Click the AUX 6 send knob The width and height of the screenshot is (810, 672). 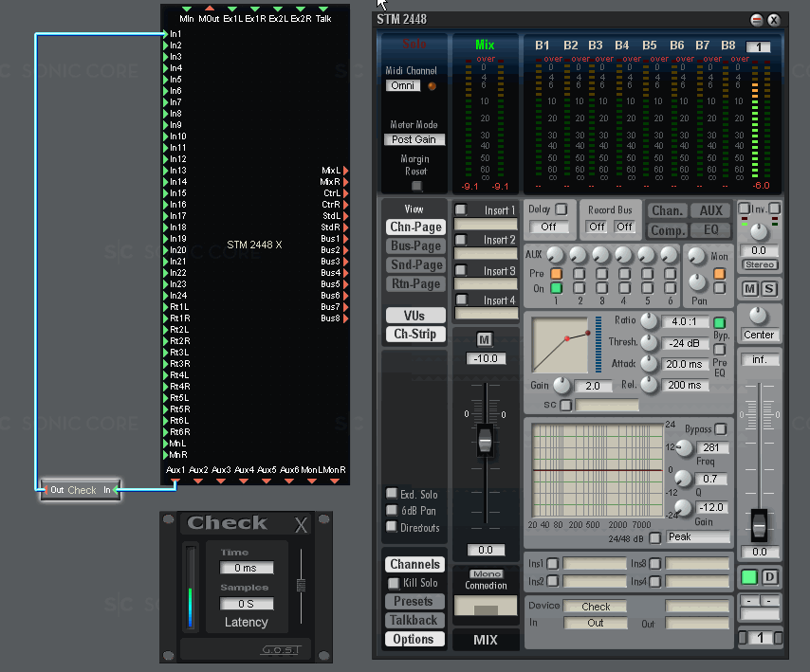click(670, 254)
